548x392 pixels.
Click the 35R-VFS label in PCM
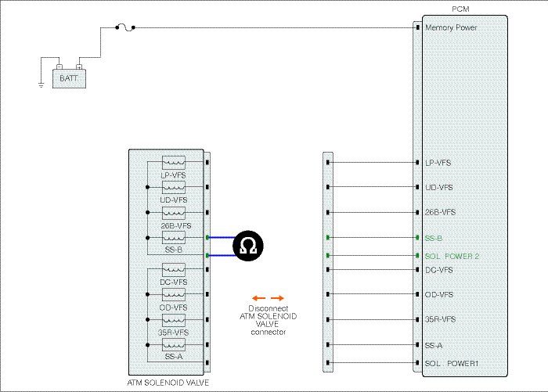coord(440,319)
